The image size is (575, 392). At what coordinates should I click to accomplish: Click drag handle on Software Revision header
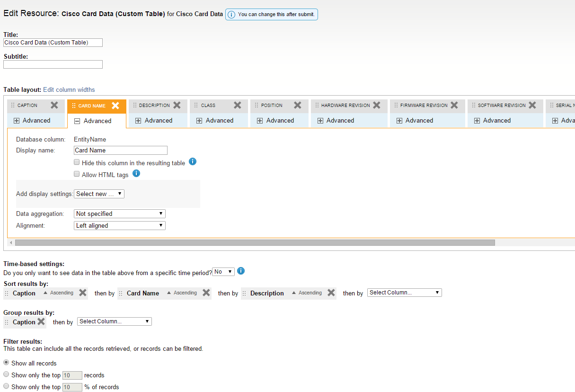click(x=473, y=106)
